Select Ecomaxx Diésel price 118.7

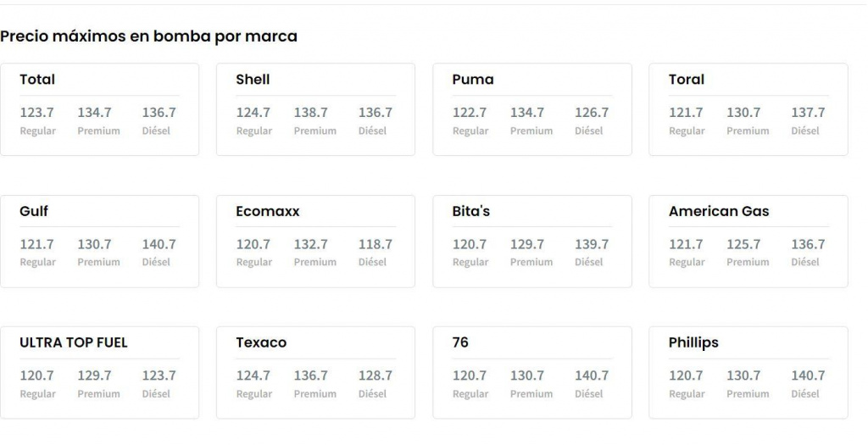point(376,244)
